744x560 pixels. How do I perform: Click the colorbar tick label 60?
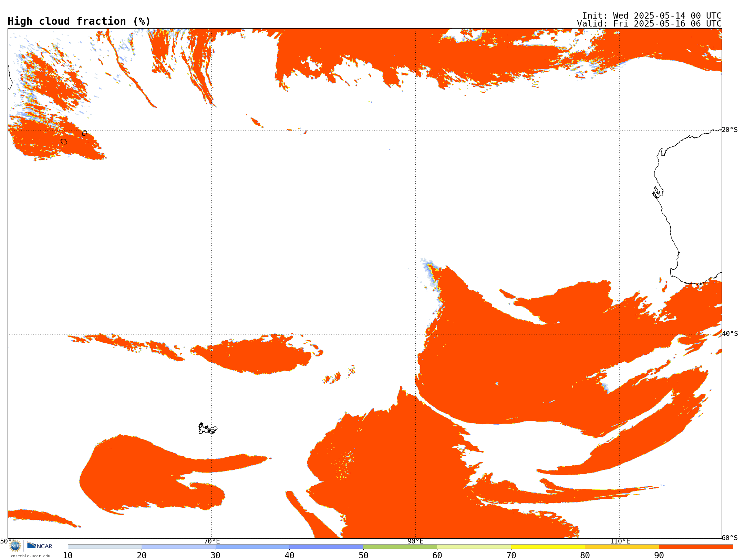click(437, 556)
